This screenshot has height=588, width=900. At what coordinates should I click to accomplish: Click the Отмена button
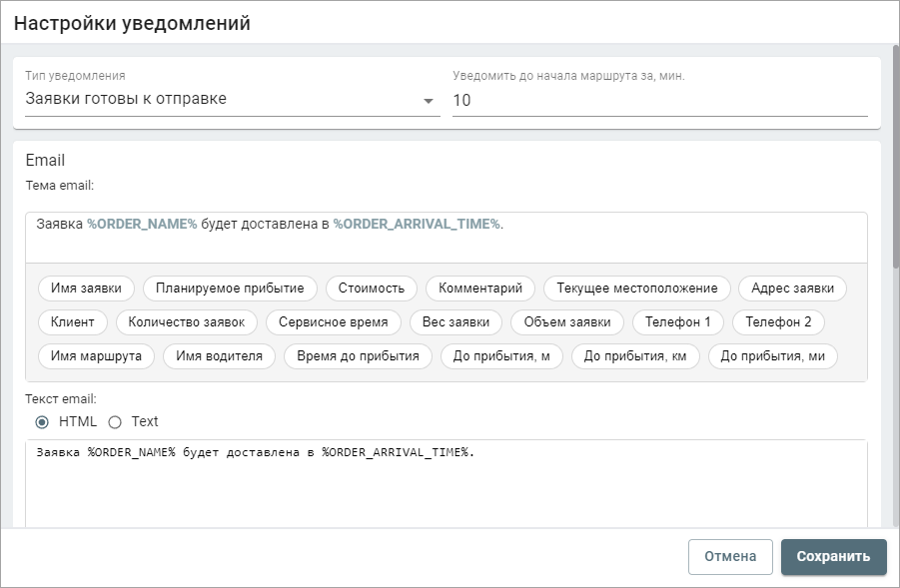[730, 556]
